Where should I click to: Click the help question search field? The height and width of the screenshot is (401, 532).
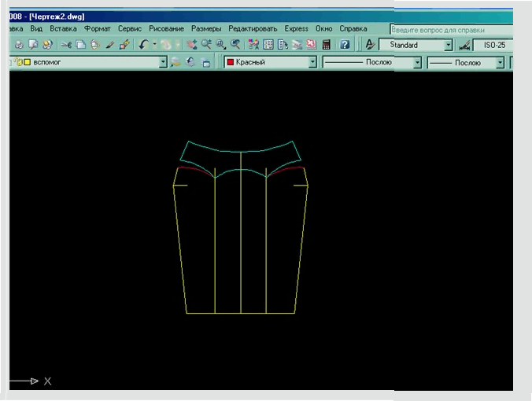450,30
